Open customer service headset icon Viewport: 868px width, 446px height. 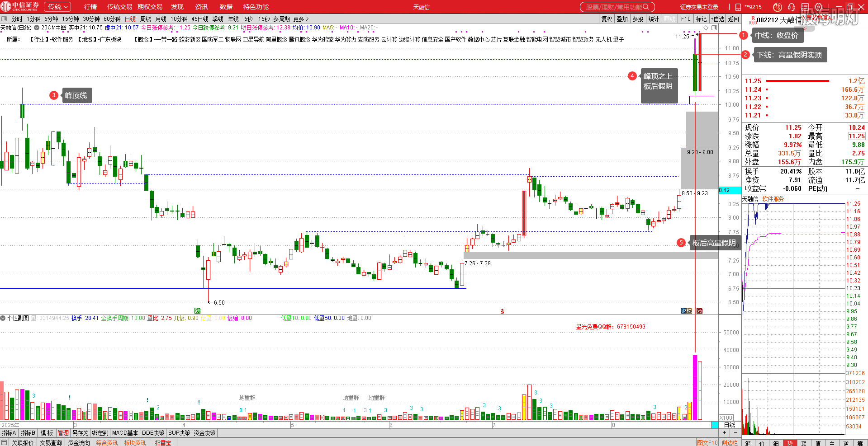coord(791,7)
